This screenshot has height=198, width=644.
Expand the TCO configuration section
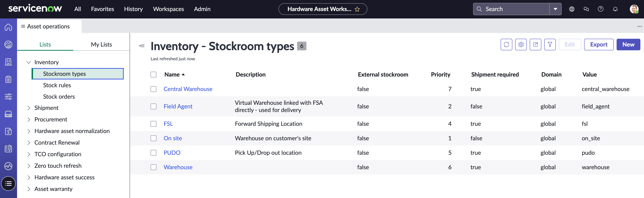click(x=29, y=154)
